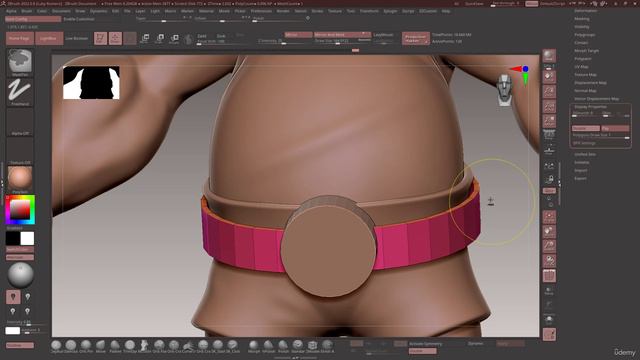
Task: Toggle LazyMouse
Action: [x=383, y=35]
